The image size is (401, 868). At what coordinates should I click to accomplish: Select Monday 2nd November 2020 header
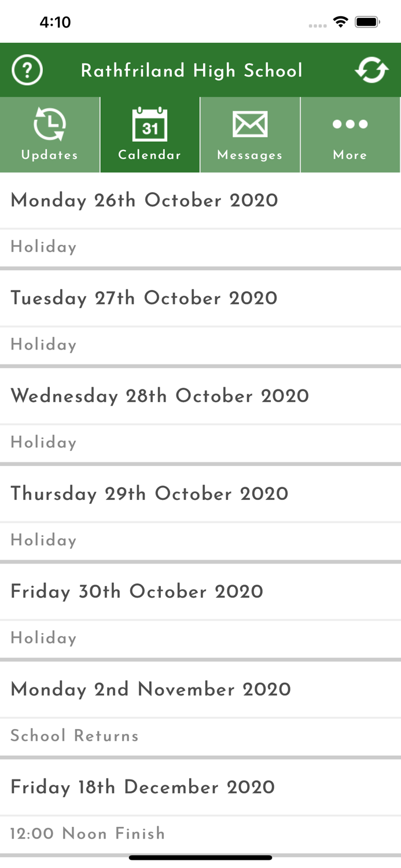tap(150, 690)
